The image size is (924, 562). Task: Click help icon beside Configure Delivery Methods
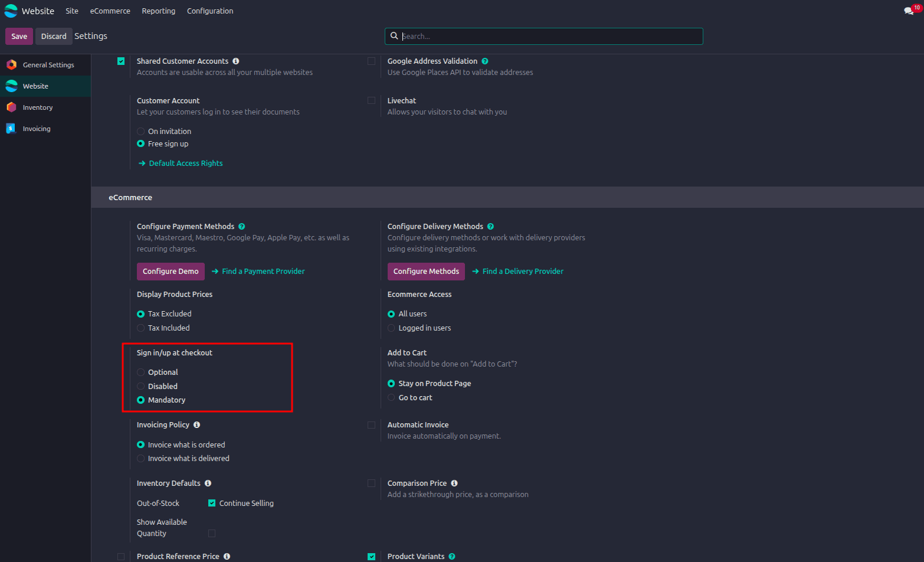click(x=491, y=226)
